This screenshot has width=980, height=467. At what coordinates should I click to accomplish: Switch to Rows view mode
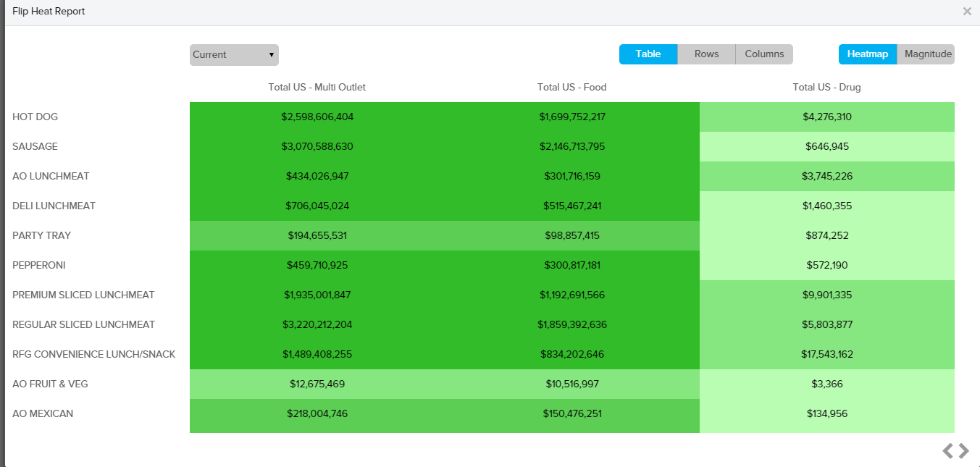click(x=706, y=54)
